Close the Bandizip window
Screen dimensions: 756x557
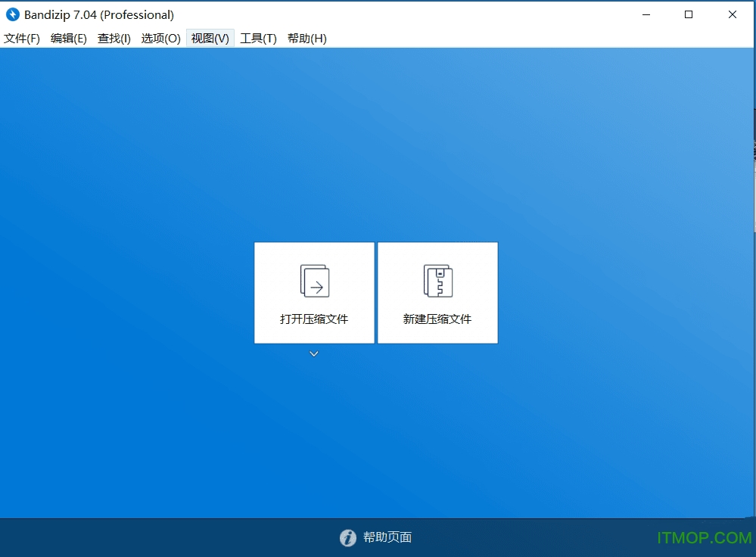click(x=732, y=14)
